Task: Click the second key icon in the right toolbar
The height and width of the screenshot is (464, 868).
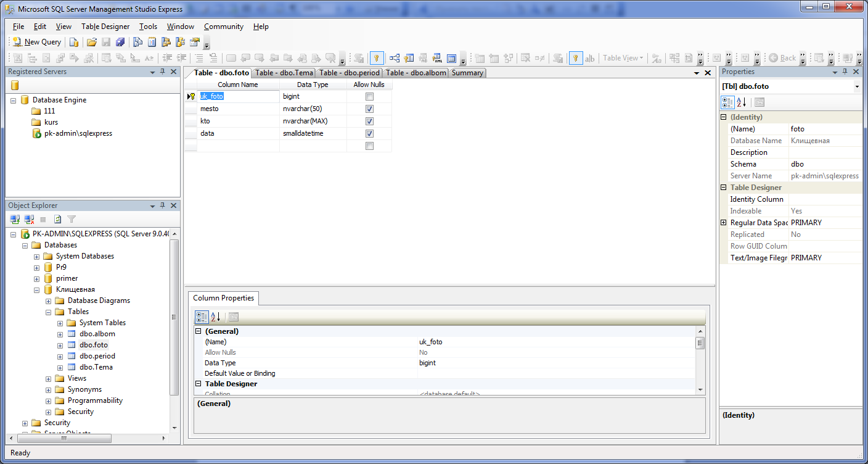Action: (x=575, y=58)
